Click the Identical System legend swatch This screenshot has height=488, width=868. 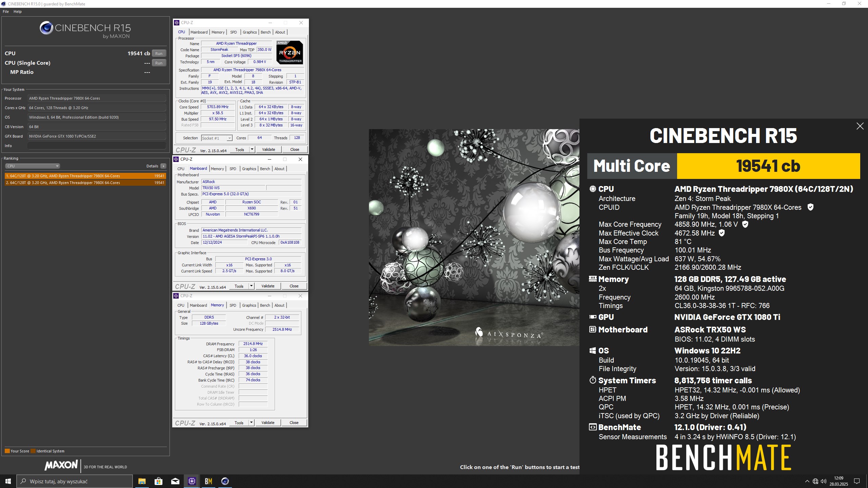pos(33,451)
